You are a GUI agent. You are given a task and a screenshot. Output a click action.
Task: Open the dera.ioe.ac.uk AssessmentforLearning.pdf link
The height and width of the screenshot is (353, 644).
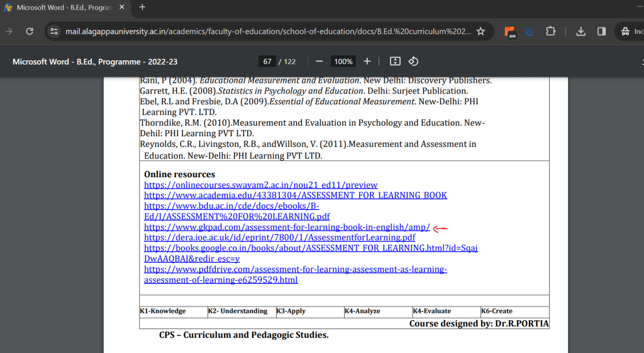pos(279,237)
